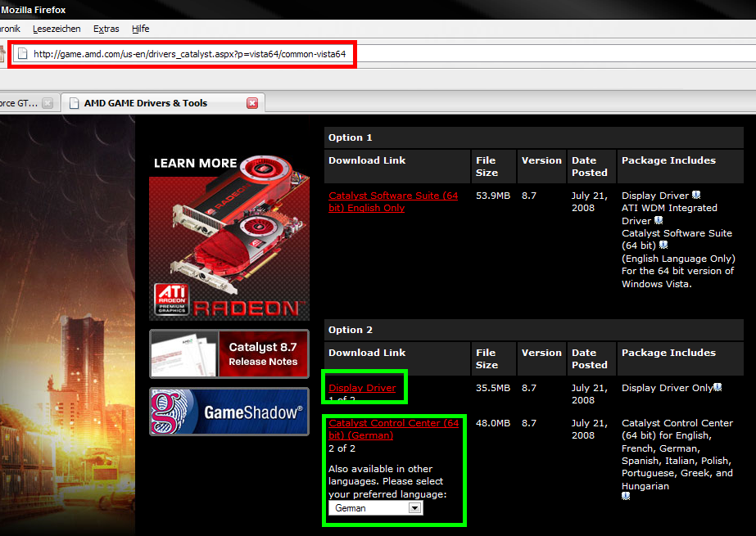Click the 53.9MB file size cell

[493, 196]
